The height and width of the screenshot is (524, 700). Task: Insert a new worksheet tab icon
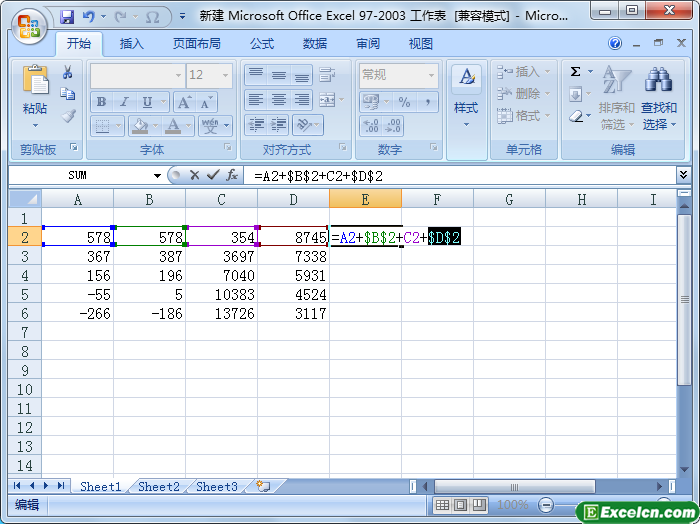[x=263, y=487]
